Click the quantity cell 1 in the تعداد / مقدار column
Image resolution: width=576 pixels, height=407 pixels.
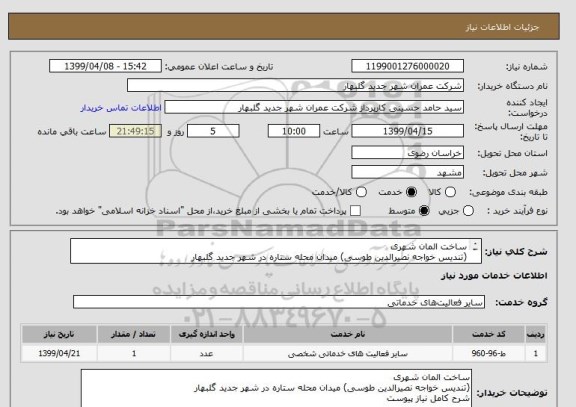133,353
